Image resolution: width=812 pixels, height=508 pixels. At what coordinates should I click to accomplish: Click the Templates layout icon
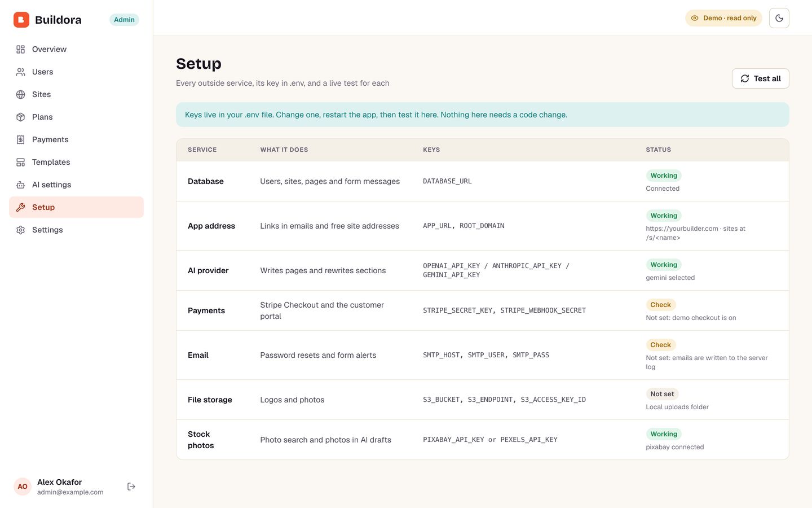point(21,162)
